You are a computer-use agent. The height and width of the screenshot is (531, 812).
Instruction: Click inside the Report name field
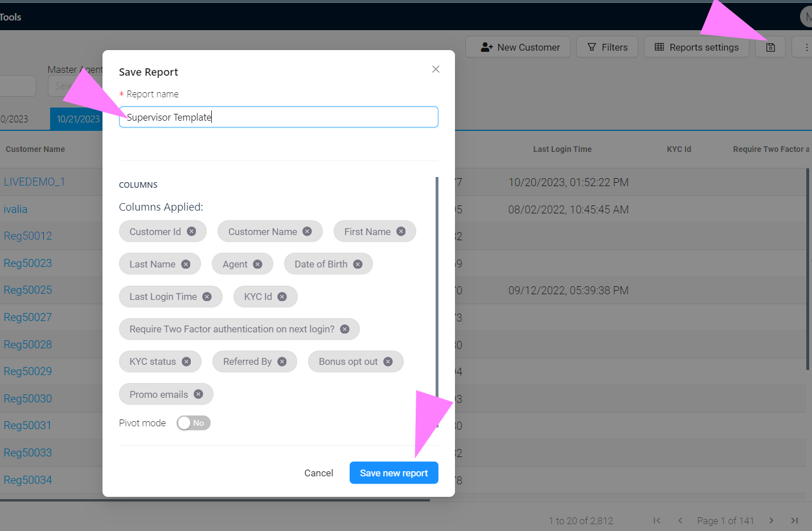point(278,117)
